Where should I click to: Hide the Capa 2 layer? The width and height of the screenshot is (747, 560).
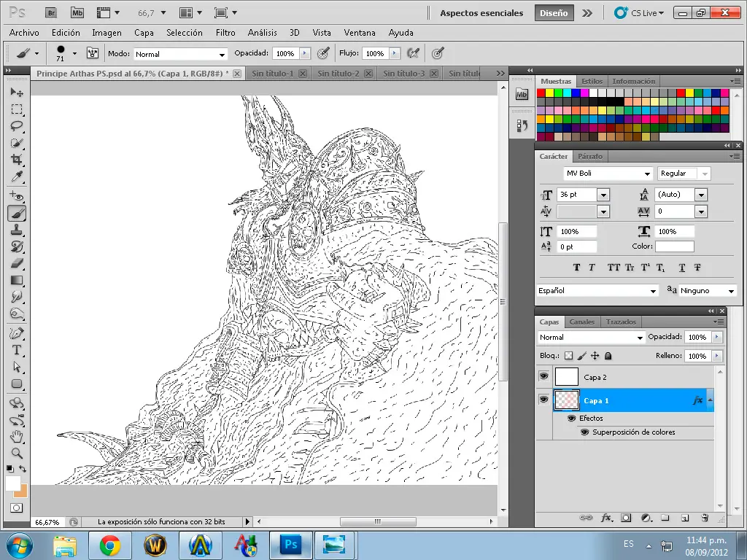pyautogui.click(x=543, y=376)
